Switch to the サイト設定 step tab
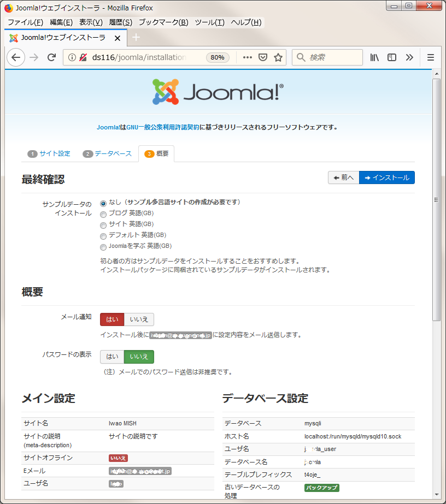Image resolution: width=446 pixels, height=504 pixels. [49, 153]
